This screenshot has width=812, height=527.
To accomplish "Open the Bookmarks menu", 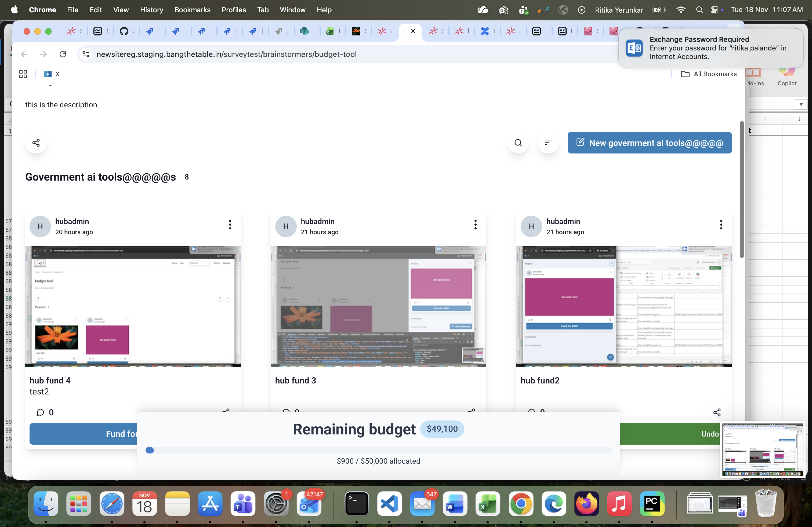I will coord(192,10).
